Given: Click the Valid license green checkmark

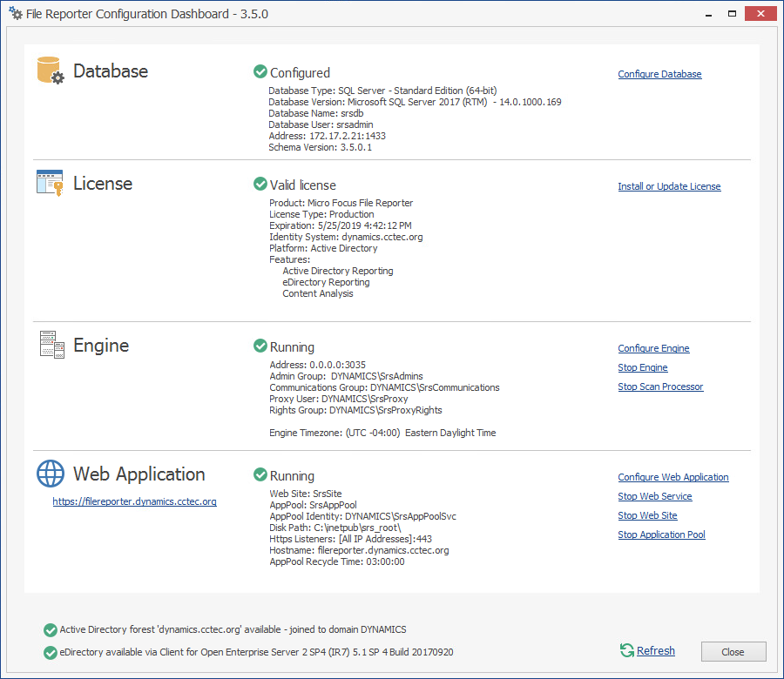Looking at the screenshot, I should (260, 185).
